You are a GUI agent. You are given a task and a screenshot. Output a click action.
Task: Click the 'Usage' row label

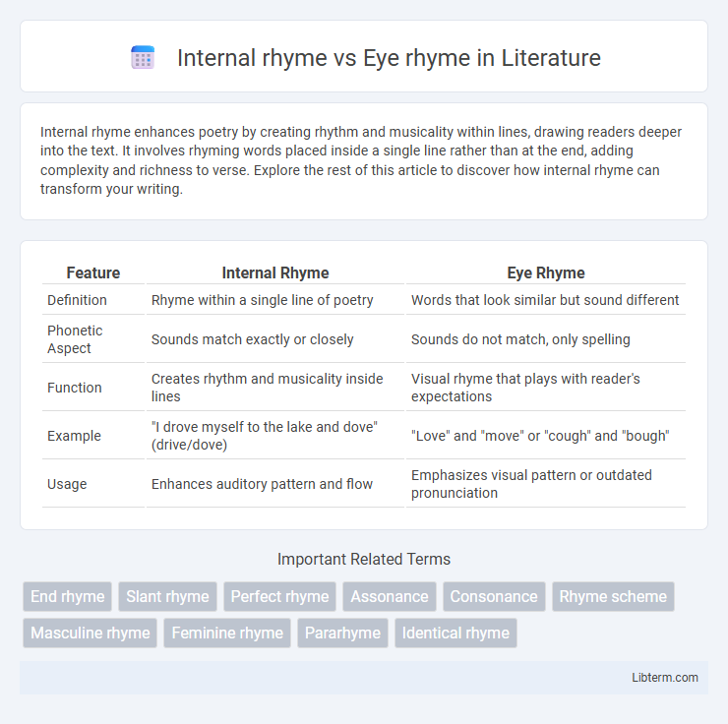pyautogui.click(x=67, y=484)
